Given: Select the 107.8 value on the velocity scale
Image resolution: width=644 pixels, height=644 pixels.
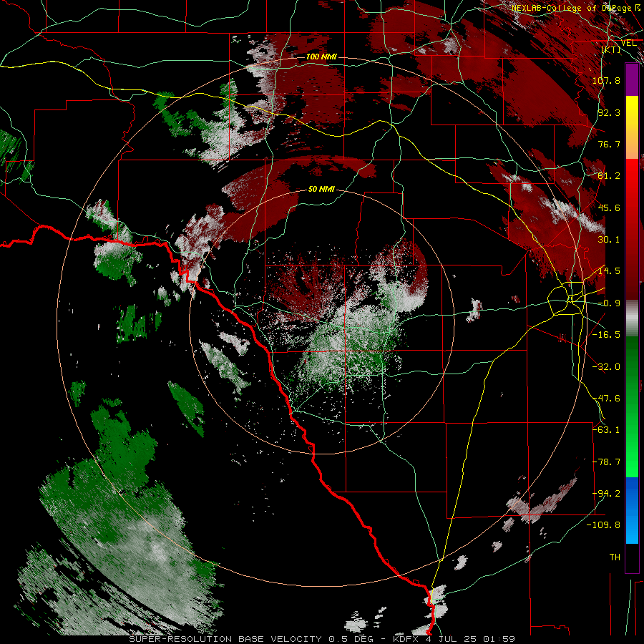Looking at the screenshot, I should tap(606, 80).
